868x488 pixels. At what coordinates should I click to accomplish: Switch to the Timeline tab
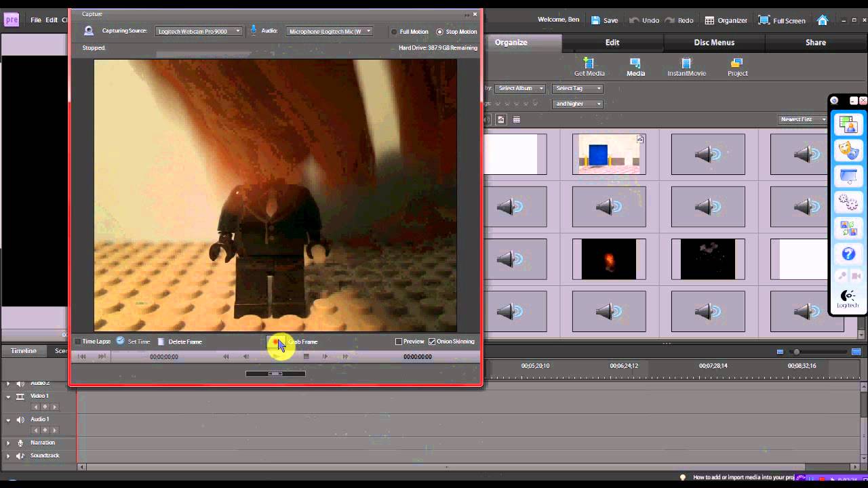(23, 350)
